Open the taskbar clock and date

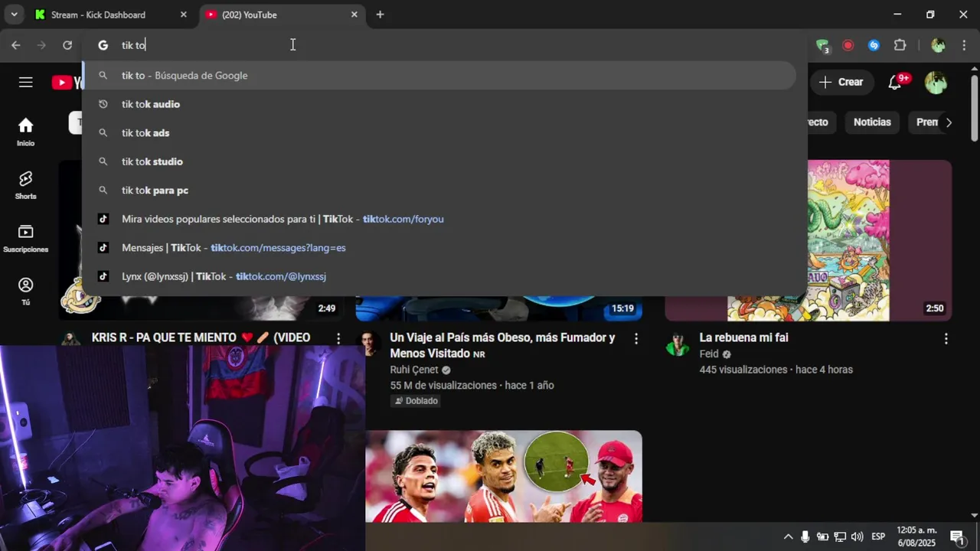click(x=916, y=536)
